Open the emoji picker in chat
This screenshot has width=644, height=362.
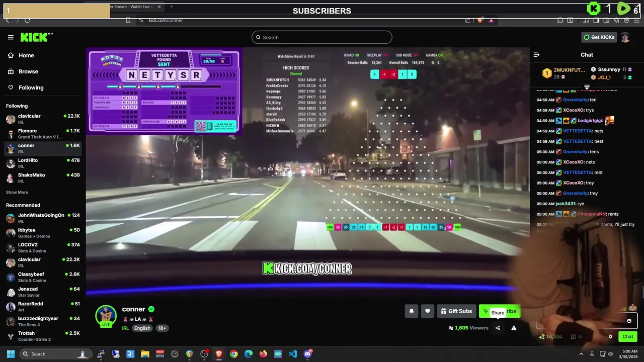coord(629,321)
